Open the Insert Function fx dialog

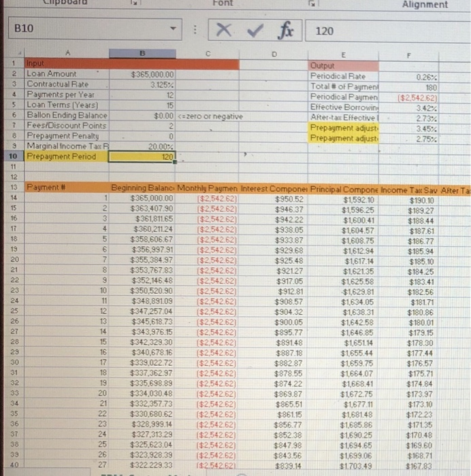click(x=285, y=31)
